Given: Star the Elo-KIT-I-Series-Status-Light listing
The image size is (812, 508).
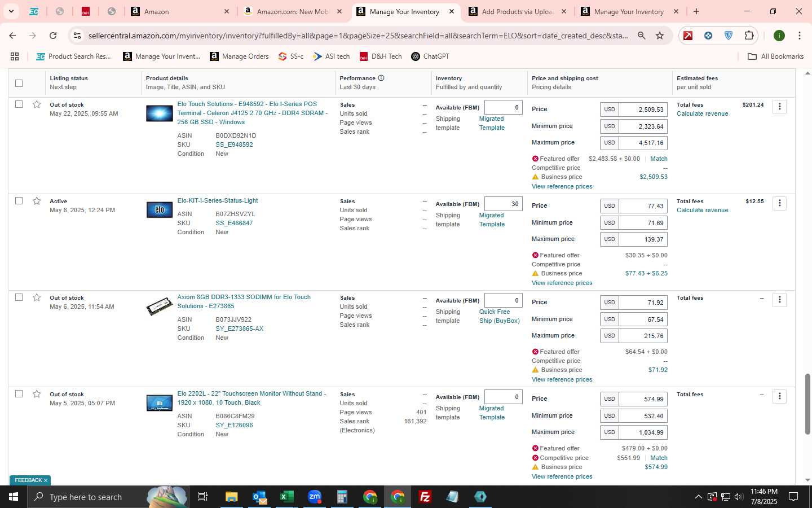Looking at the screenshot, I should [37, 201].
